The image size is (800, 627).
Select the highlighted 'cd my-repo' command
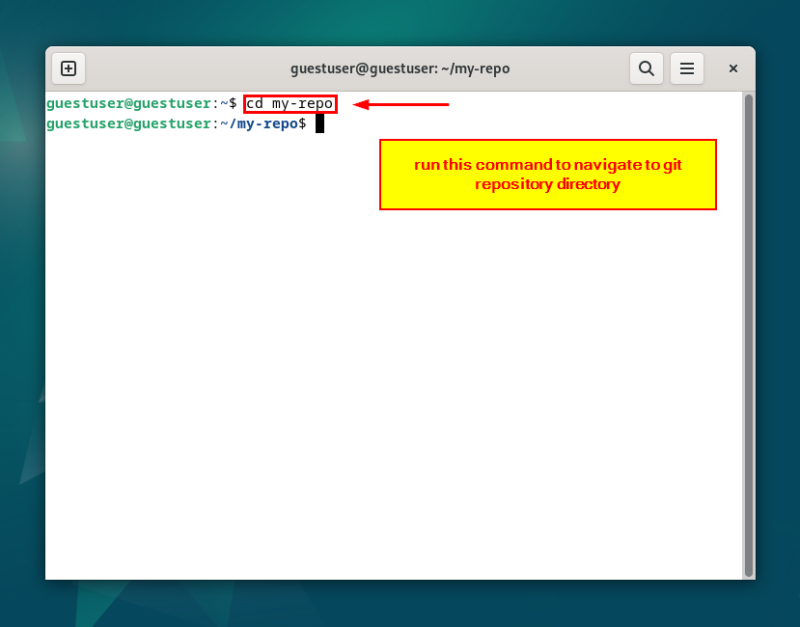click(x=289, y=103)
